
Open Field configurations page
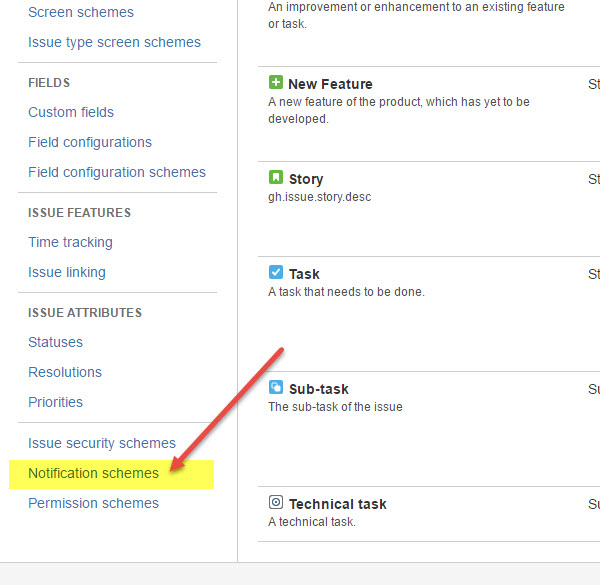[x=90, y=142]
